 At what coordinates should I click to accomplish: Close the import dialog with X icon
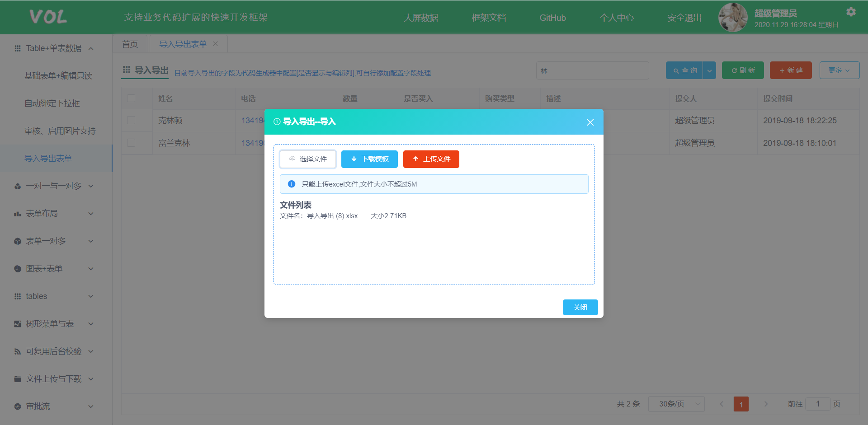pyautogui.click(x=590, y=122)
